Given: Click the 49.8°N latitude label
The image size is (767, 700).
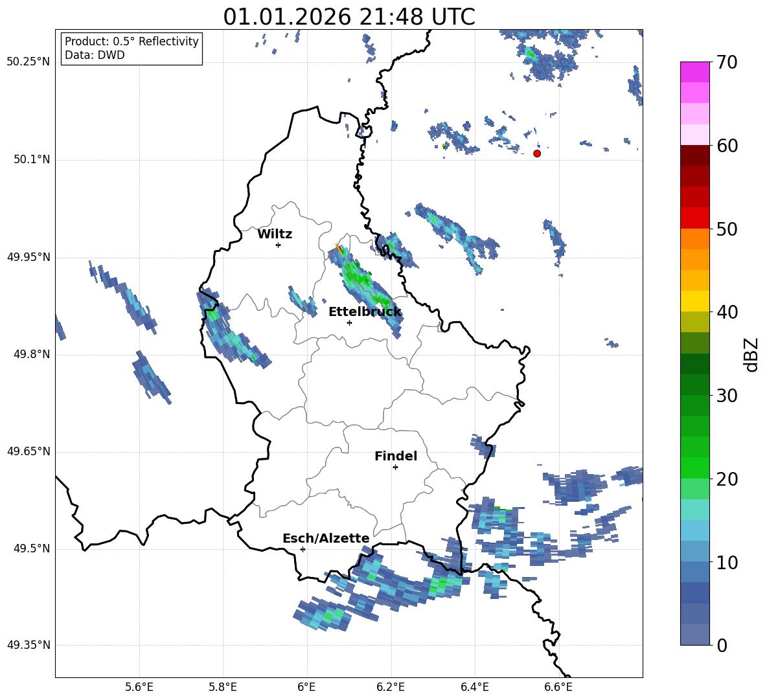Looking at the screenshot, I should [x=32, y=354].
